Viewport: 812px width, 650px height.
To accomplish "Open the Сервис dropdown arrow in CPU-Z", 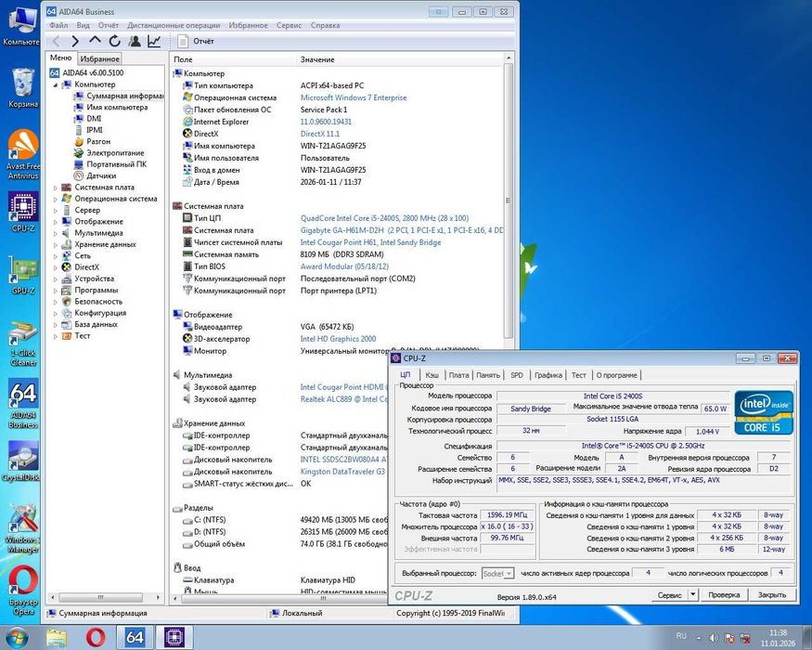I will (x=693, y=594).
